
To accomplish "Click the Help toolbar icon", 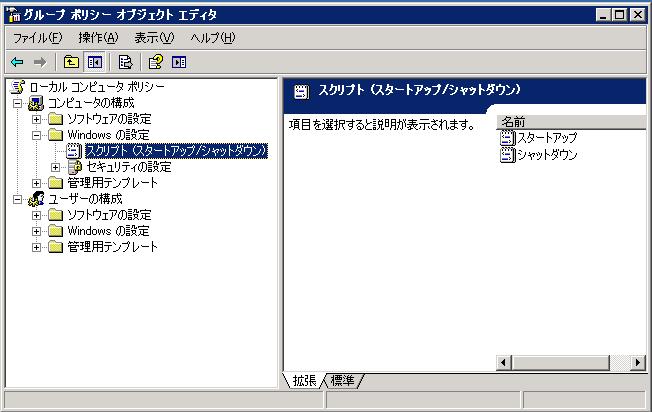I will tap(156, 61).
